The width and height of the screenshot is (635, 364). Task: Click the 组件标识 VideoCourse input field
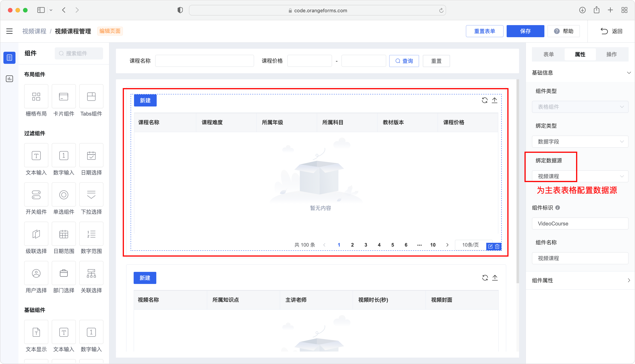click(580, 224)
